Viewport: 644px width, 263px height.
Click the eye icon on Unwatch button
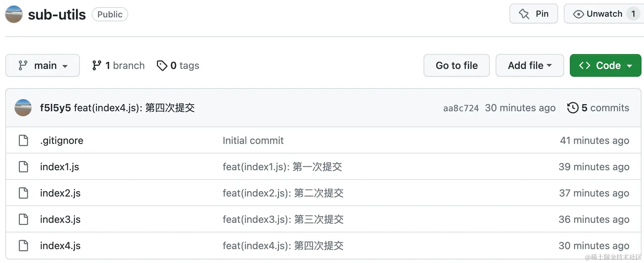(578, 14)
